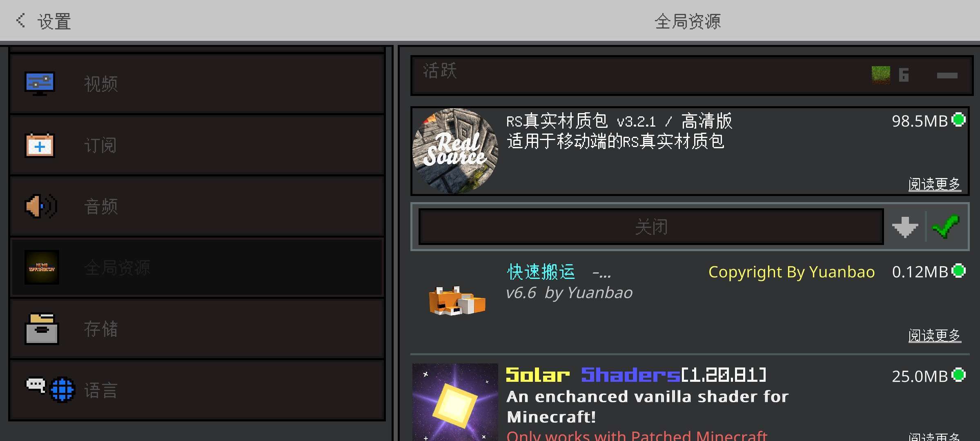
Task: Open Language settings globe icon
Action: 62,390
